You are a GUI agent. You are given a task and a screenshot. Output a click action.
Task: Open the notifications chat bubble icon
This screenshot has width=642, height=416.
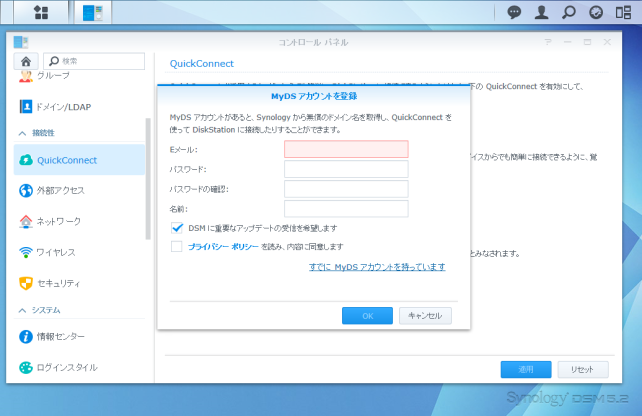(514, 12)
